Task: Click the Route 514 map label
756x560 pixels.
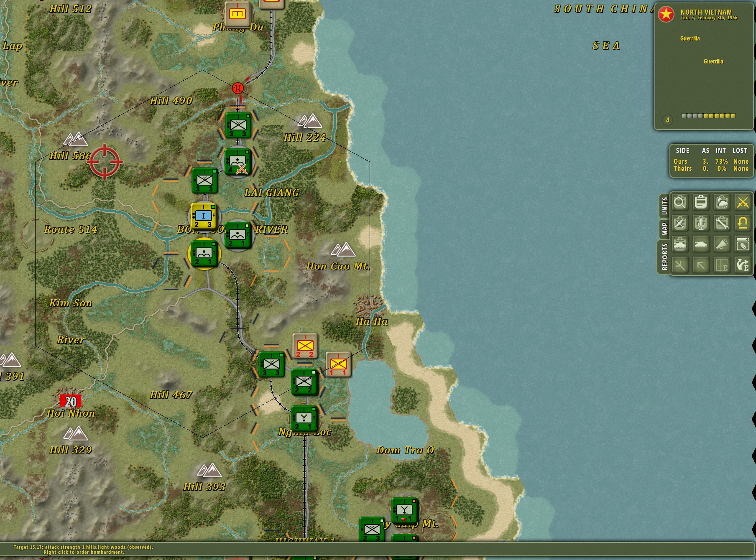Action: (71, 229)
